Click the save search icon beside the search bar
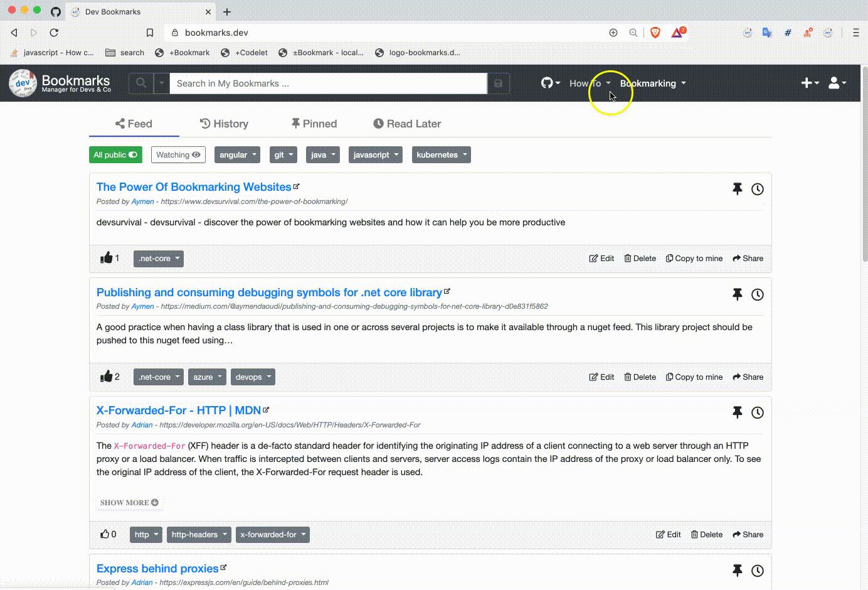868x590 pixels. (499, 82)
